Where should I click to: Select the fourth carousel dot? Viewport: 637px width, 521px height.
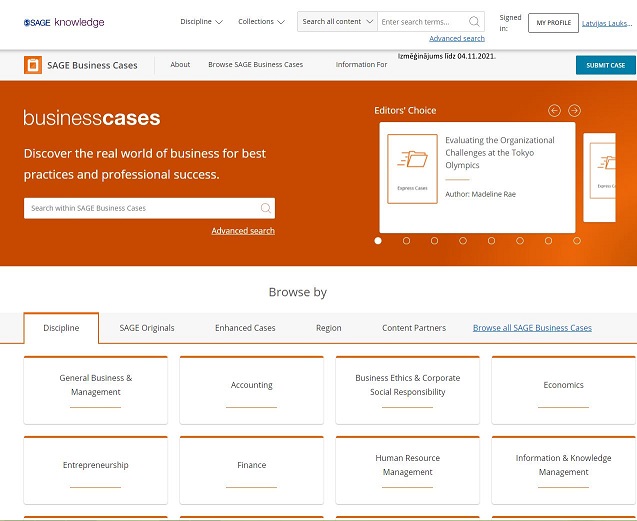pyautogui.click(x=463, y=241)
